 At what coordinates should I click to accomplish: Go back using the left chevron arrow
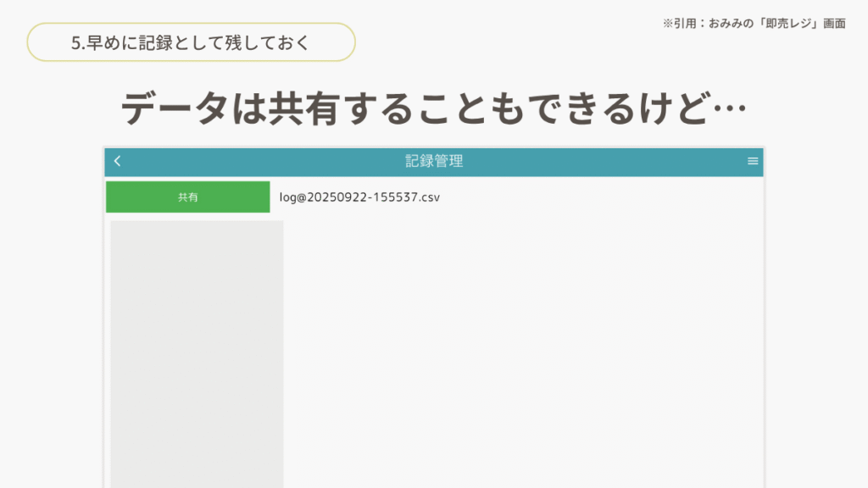[x=117, y=162]
